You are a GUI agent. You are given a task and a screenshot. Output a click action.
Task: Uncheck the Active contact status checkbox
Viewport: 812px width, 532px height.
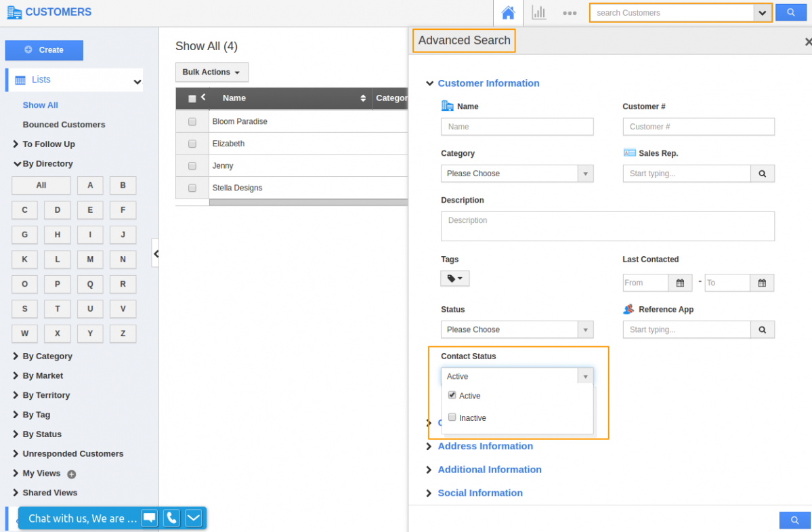(x=452, y=395)
